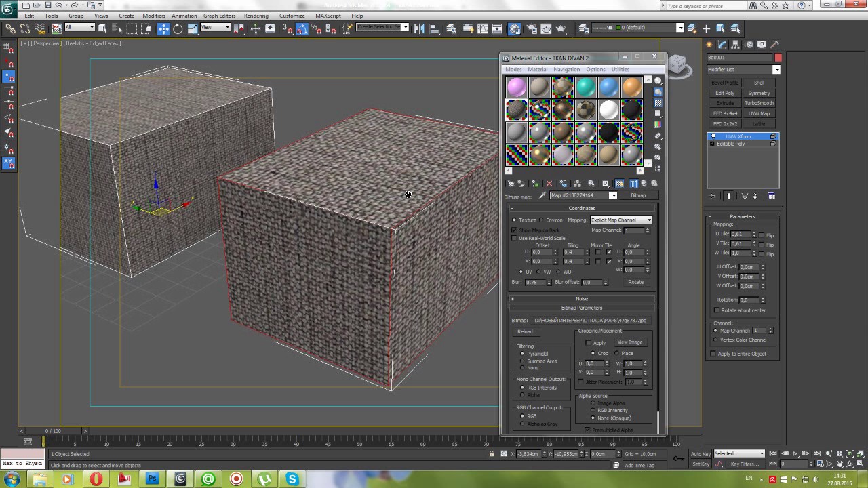The image size is (868, 488).
Task: Open the Modifiers menu
Action: tap(154, 16)
